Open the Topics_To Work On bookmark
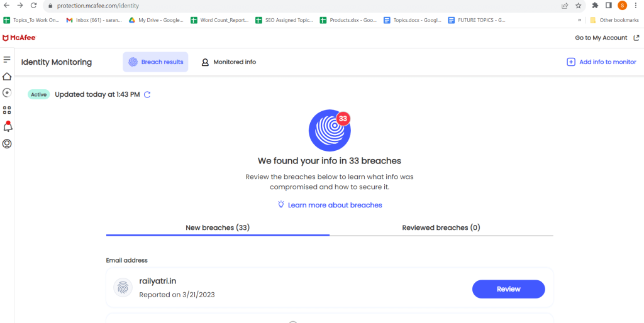The height and width of the screenshot is (323, 644). click(x=31, y=19)
